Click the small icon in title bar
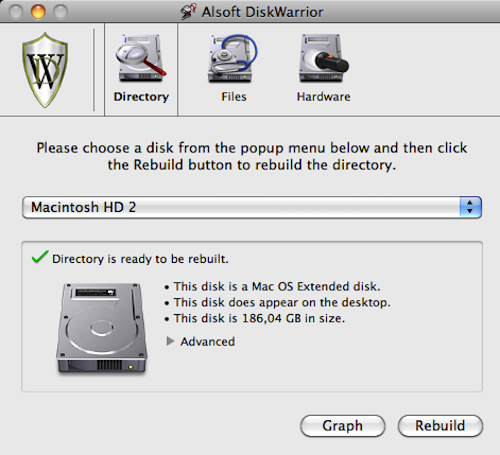 click(x=188, y=12)
